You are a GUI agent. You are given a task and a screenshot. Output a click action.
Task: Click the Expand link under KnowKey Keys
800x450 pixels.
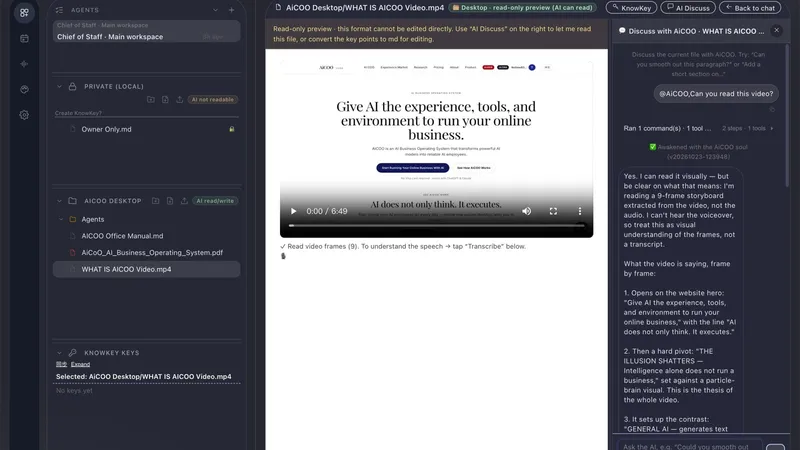[80, 364]
